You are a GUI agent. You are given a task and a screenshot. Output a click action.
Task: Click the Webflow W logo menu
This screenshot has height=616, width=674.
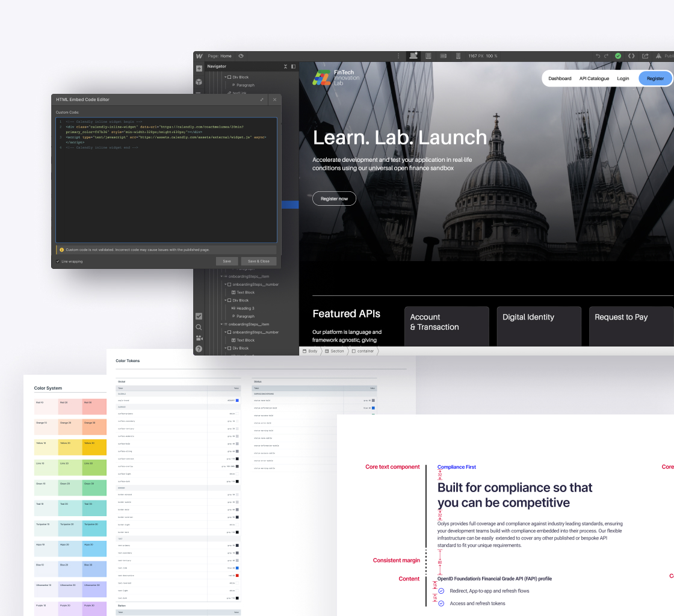pyautogui.click(x=199, y=57)
